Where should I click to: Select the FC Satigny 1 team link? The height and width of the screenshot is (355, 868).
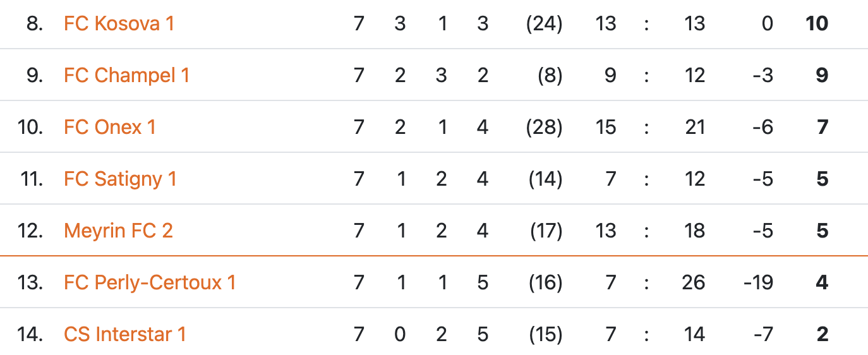[120, 179]
